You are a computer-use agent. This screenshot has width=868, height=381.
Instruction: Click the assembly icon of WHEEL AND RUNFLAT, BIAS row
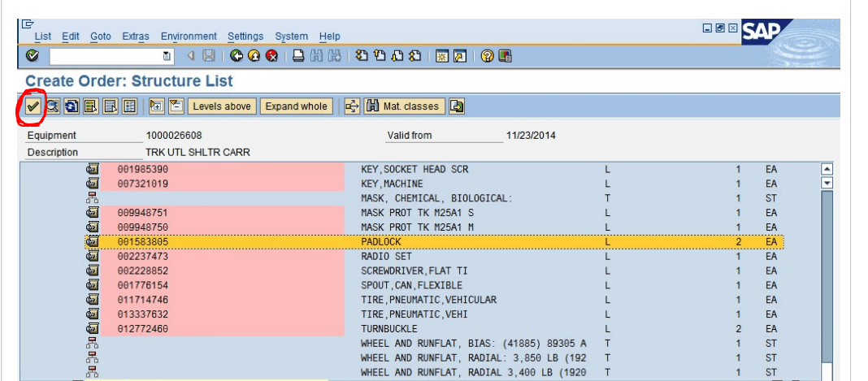click(x=93, y=343)
